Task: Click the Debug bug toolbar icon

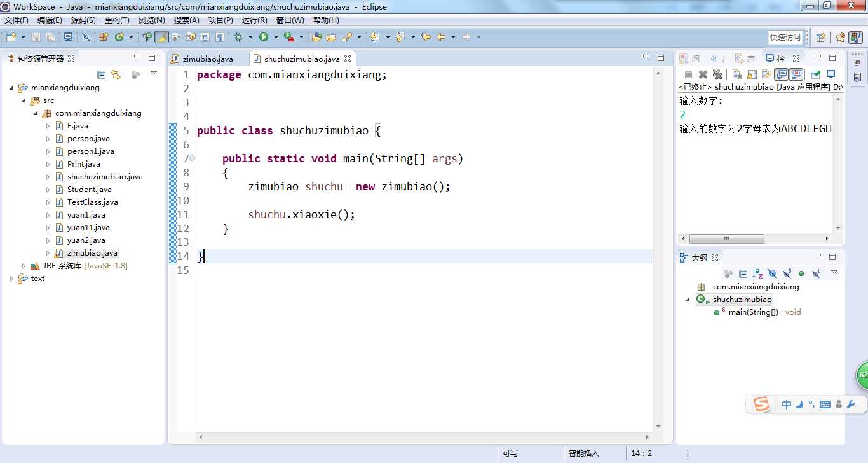Action: tap(239, 37)
